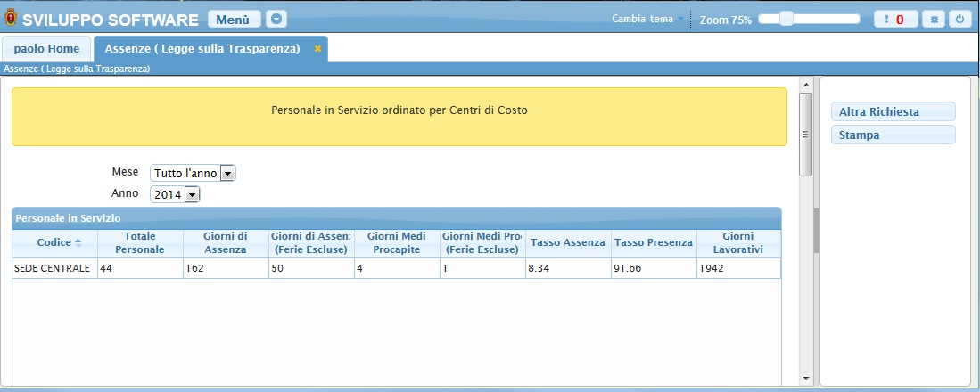Open the settings gear icon
Viewport: 980px width, 392px height.
click(x=933, y=20)
